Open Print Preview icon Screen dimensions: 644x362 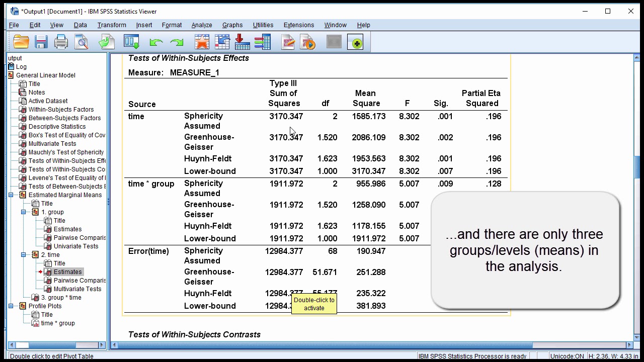pos(81,42)
